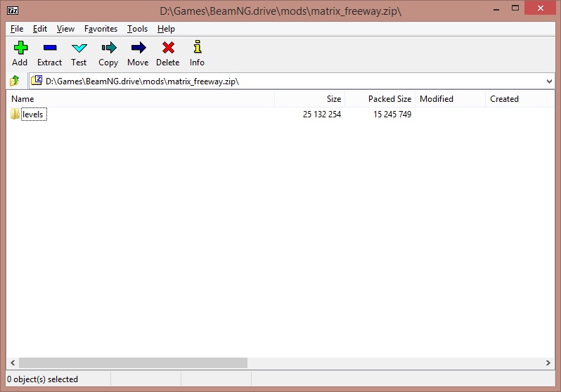Click the Copy arrow icon
This screenshot has width=561, height=392.
[x=109, y=47]
